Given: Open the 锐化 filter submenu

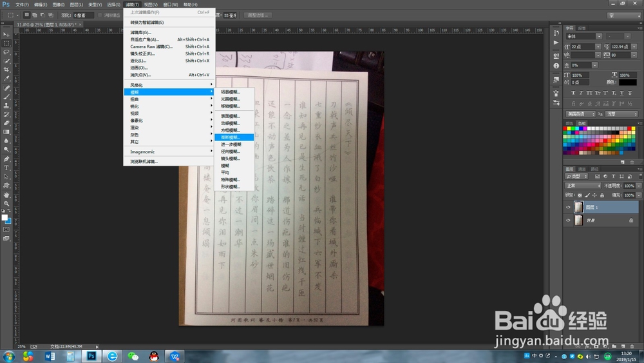Looking at the screenshot, I should (x=169, y=106).
